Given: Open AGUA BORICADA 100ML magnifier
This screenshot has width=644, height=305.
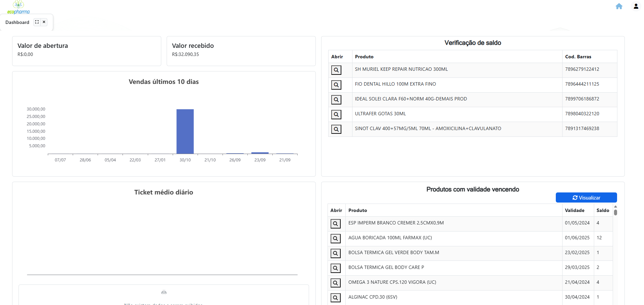Looking at the screenshot, I should (335, 239).
